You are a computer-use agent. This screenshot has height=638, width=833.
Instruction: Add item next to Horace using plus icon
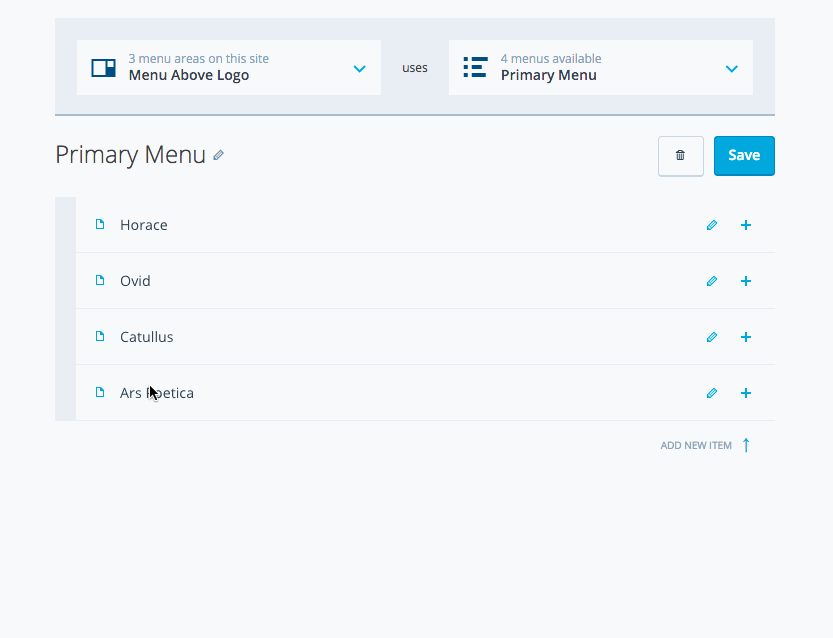[746, 225]
